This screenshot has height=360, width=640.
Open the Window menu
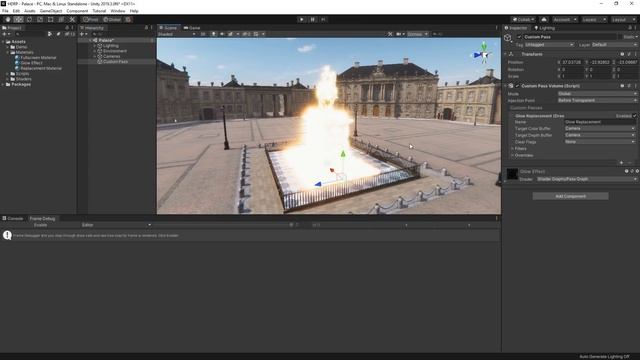[x=118, y=11]
